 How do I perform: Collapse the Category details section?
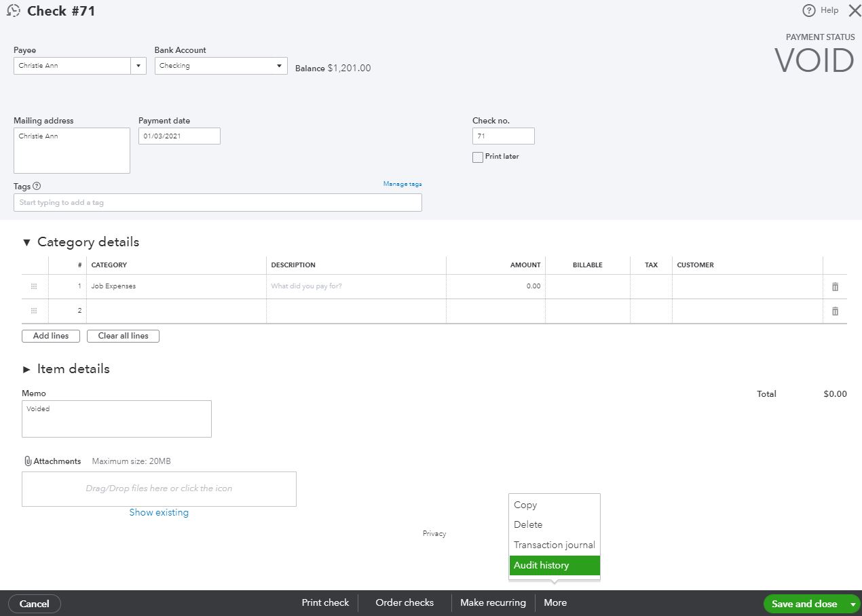pyautogui.click(x=26, y=242)
